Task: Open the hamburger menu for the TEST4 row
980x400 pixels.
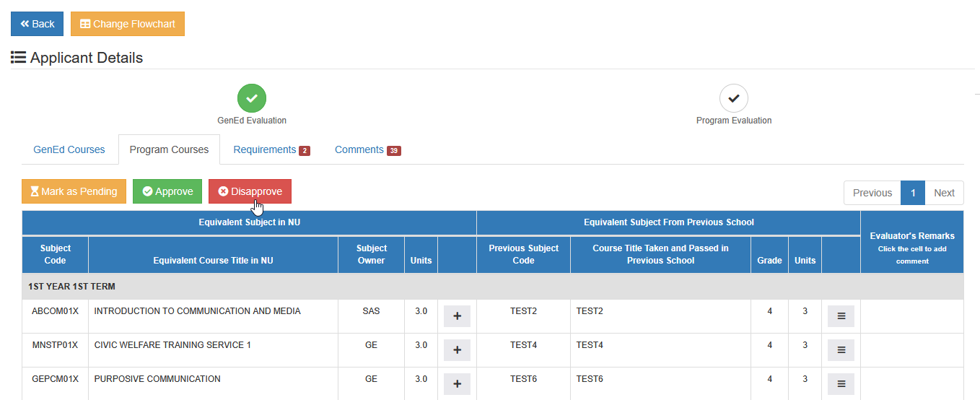Action: tap(841, 350)
